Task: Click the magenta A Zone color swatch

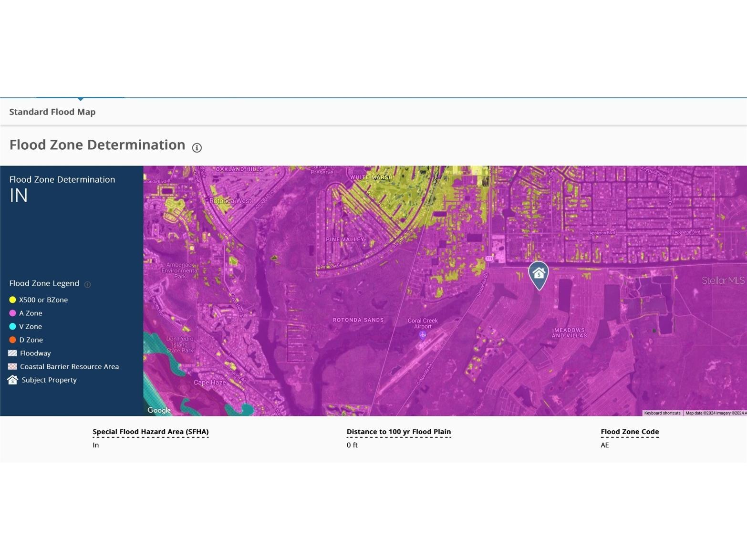Action: (x=13, y=313)
